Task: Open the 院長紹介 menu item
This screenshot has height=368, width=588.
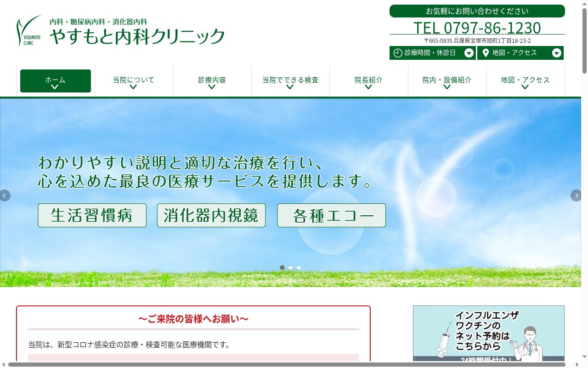Action: point(368,81)
